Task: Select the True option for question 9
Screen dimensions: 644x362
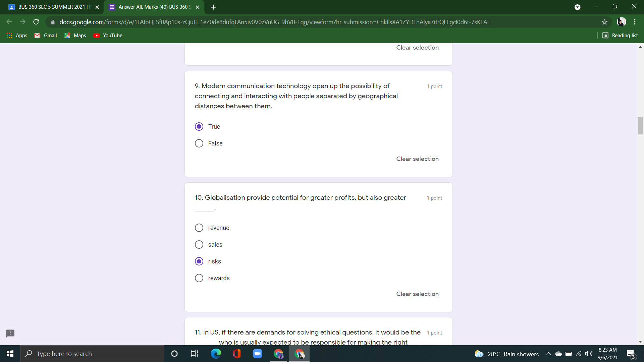Action: click(x=199, y=126)
